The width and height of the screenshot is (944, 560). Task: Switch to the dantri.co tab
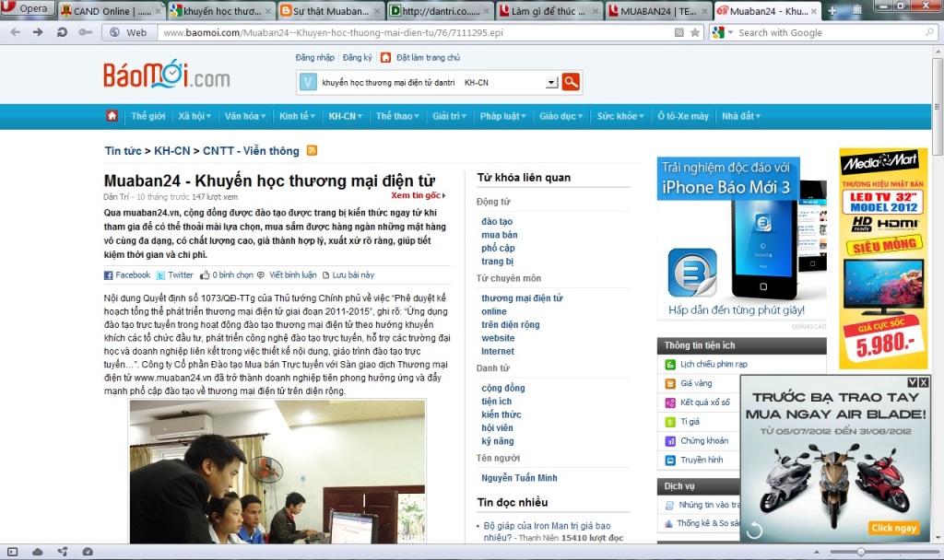click(440, 11)
